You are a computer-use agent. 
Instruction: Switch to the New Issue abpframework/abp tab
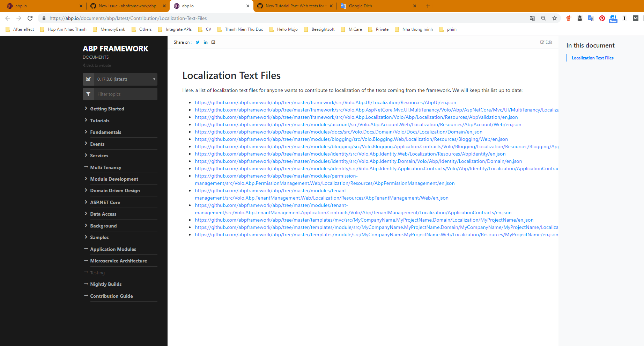tap(127, 6)
